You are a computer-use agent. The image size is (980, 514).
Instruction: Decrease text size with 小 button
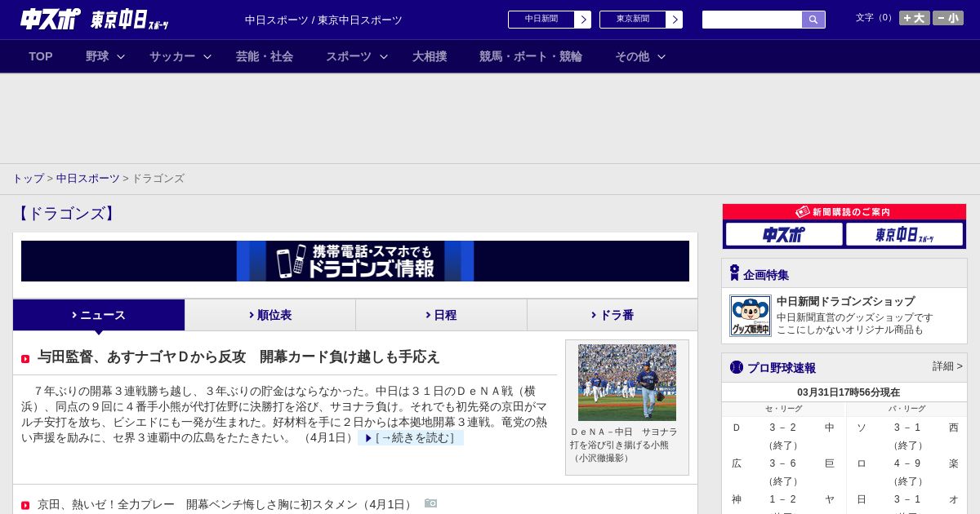(948, 18)
